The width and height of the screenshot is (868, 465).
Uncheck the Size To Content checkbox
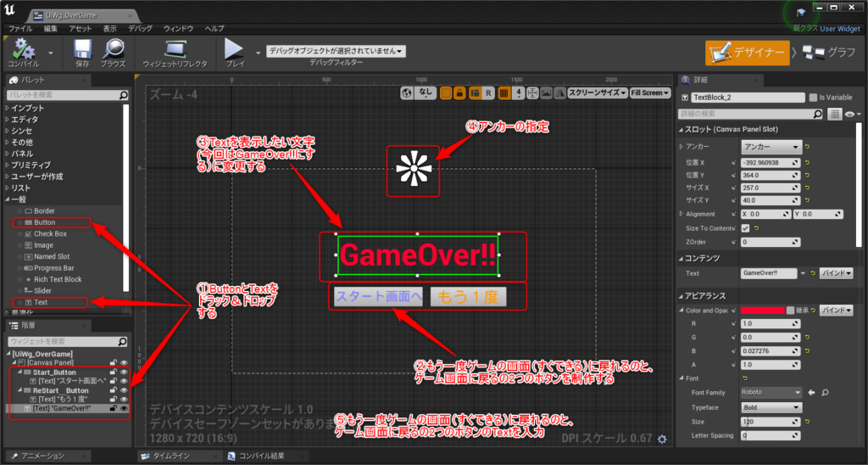(x=745, y=228)
